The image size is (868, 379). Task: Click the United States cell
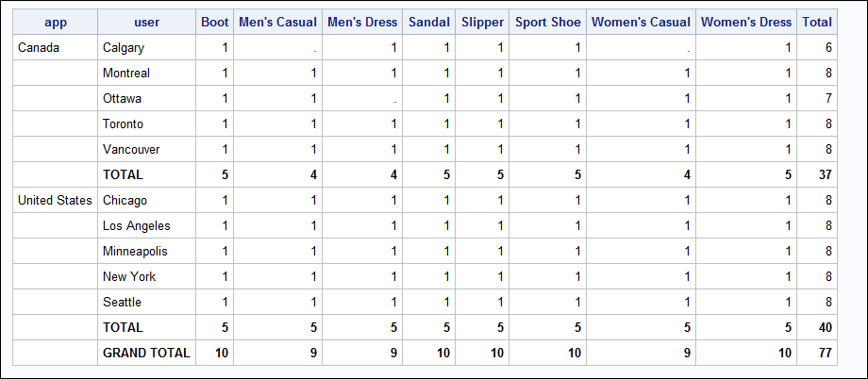click(x=55, y=201)
